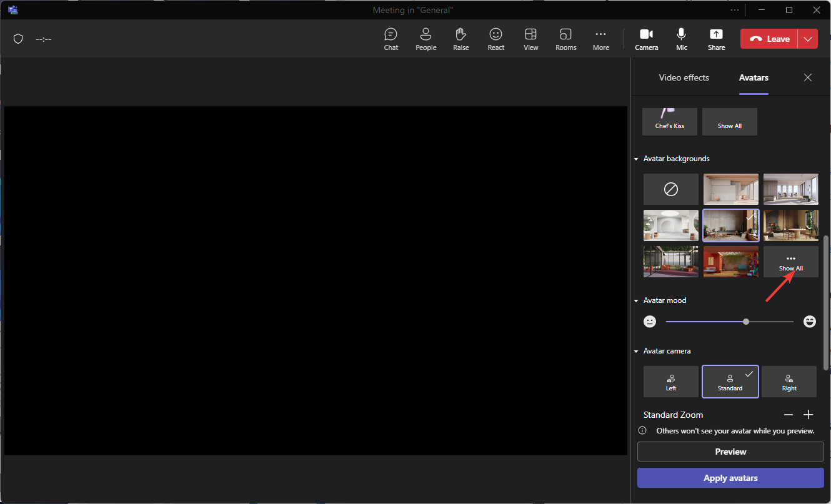The width and height of the screenshot is (831, 504).
Task: Click the Avatars panel vertical scrollbar
Action: 827,302
